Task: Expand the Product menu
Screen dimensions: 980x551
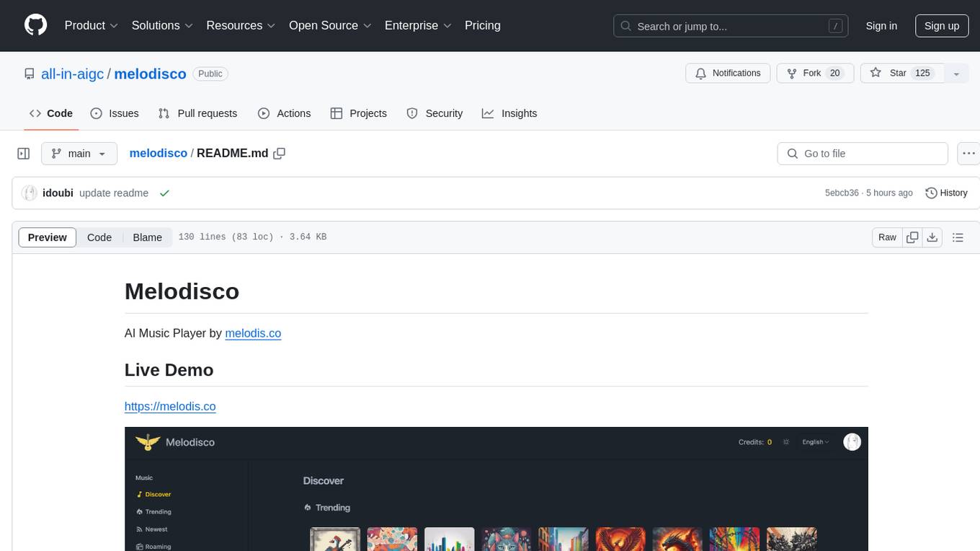Action: (92, 25)
